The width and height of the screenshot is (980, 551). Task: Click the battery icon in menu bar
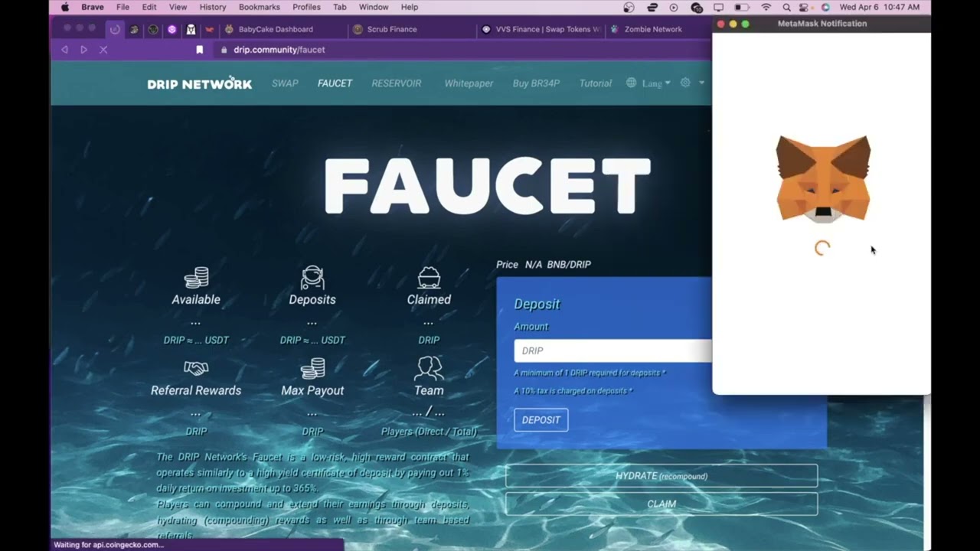pyautogui.click(x=742, y=7)
